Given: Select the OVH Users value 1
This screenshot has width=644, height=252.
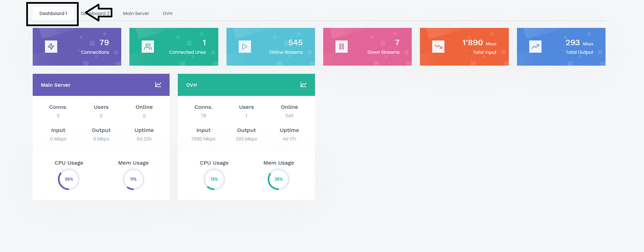Looking at the screenshot, I should click(x=247, y=116).
